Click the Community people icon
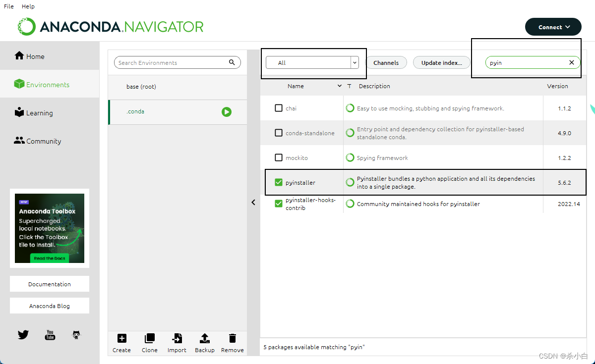Viewport: 595px width, 364px height. pos(19,140)
